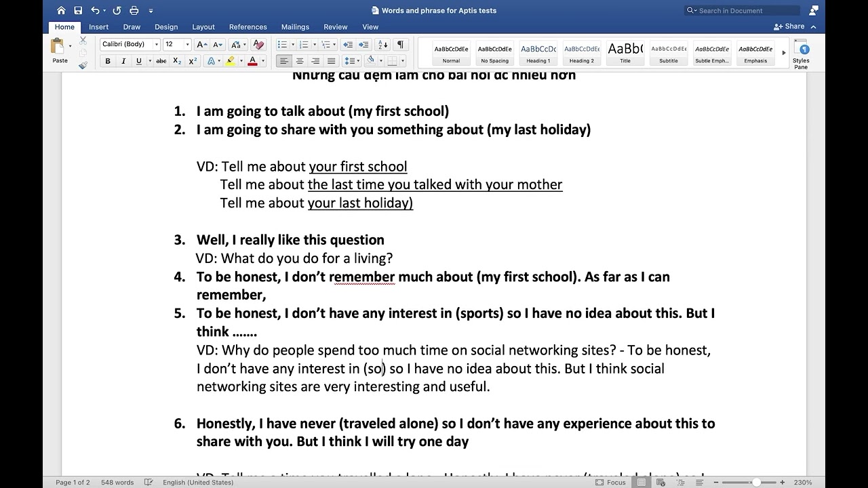Toggle subscript X2 formatting

pyautogui.click(x=177, y=61)
